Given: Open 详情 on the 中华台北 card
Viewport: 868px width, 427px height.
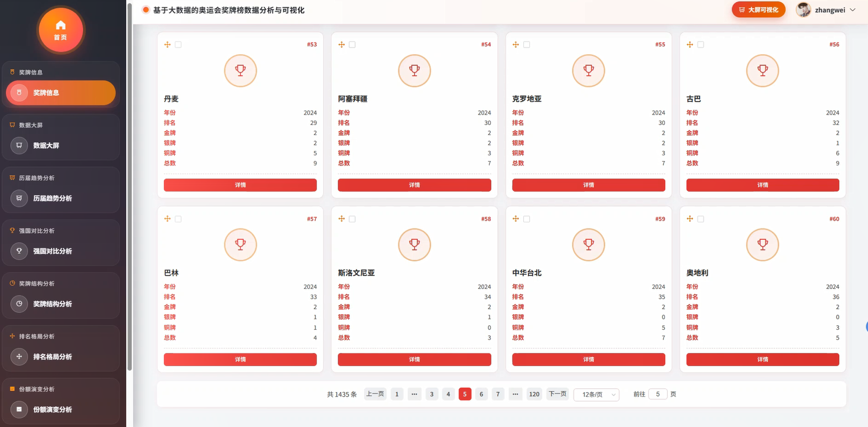Looking at the screenshot, I should [589, 360].
